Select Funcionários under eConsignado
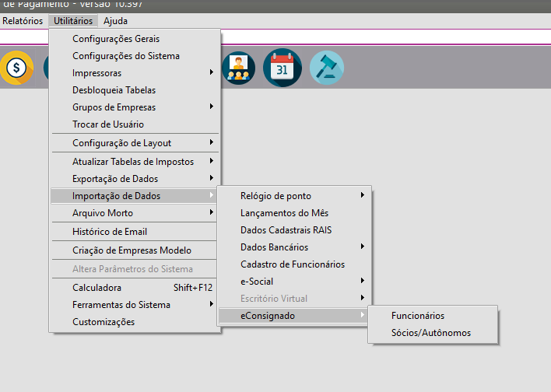 (418, 316)
